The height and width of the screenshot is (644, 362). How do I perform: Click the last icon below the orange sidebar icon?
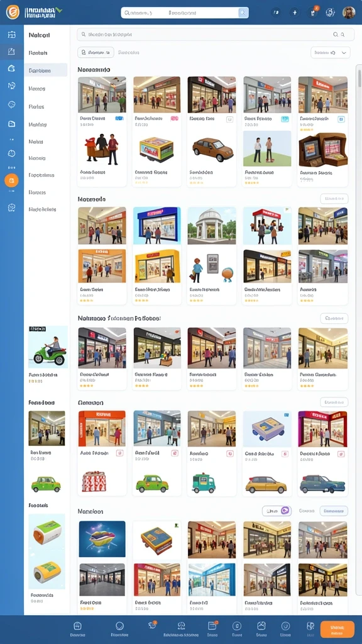tap(11, 208)
